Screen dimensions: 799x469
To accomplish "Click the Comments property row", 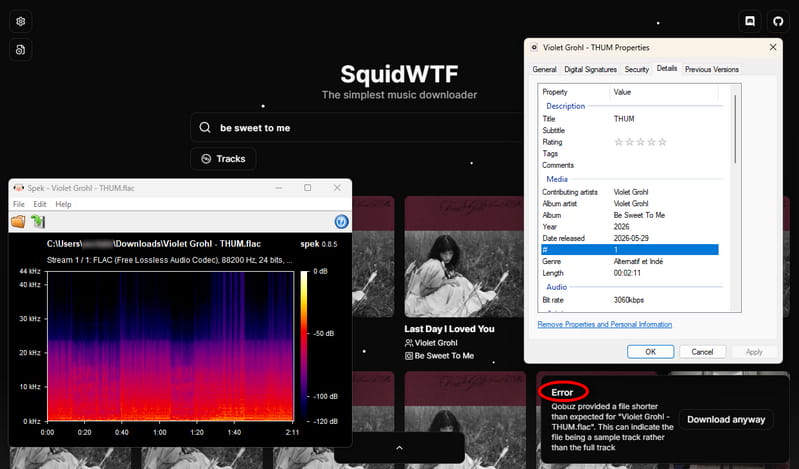I will (x=630, y=165).
